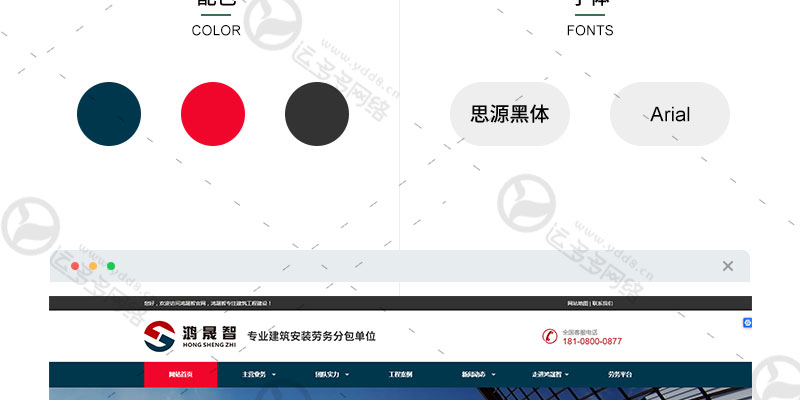The image size is (800, 400).
Task: Expand the 新闻动态 dropdown arrow
Action: pos(493,374)
